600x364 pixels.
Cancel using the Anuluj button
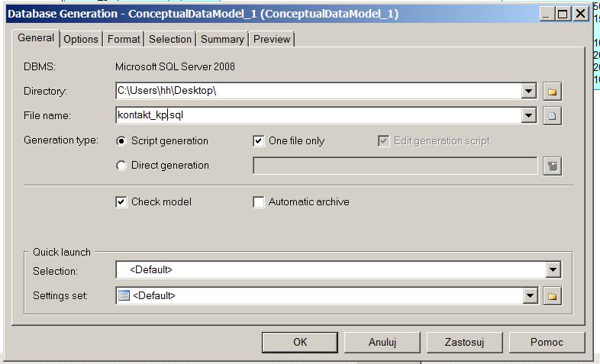click(x=382, y=342)
